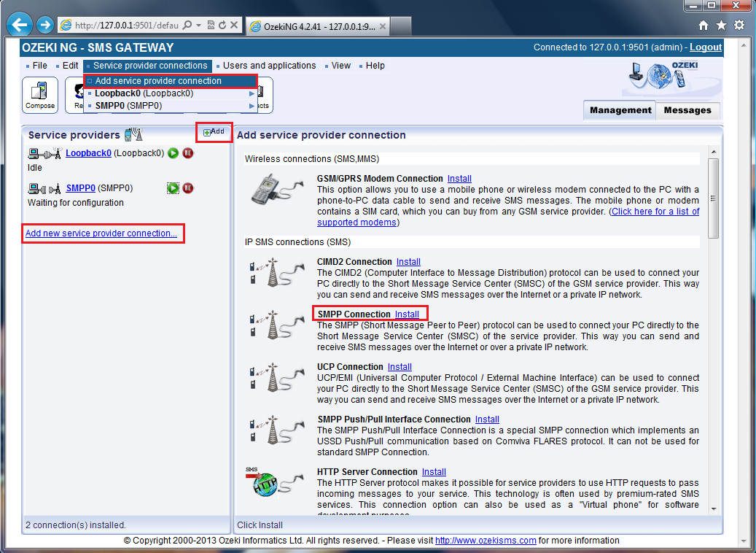The width and height of the screenshot is (756, 553).
Task: Open the browser Tools gear icon
Action: (x=739, y=25)
